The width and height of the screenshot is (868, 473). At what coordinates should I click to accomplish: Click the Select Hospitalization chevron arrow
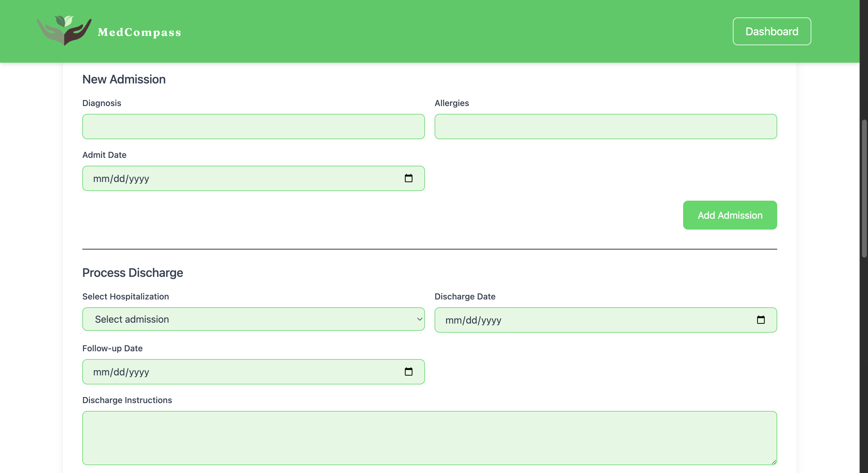pyautogui.click(x=420, y=319)
